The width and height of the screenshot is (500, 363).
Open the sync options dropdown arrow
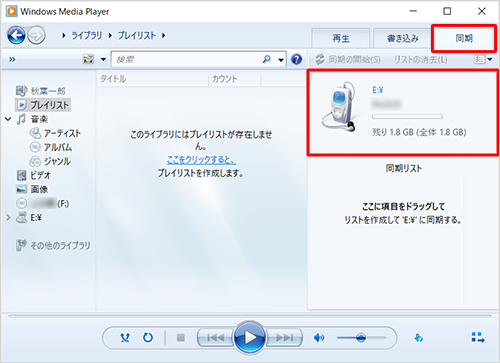(x=490, y=59)
